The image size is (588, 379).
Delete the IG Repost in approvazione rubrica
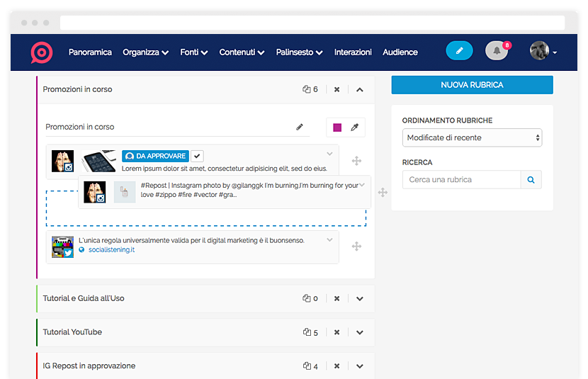(337, 366)
